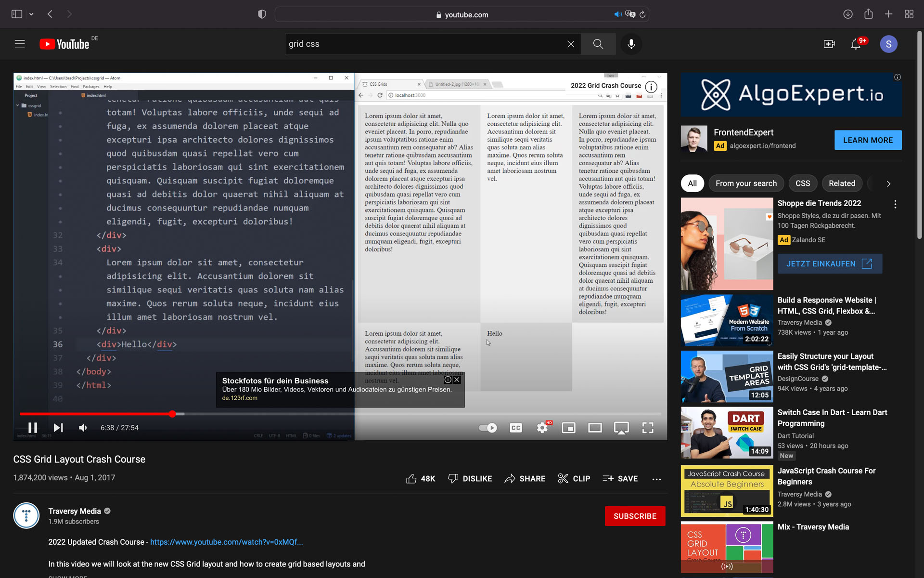The width and height of the screenshot is (924, 578).
Task: Open overlay ad info icon
Action: pos(448,380)
